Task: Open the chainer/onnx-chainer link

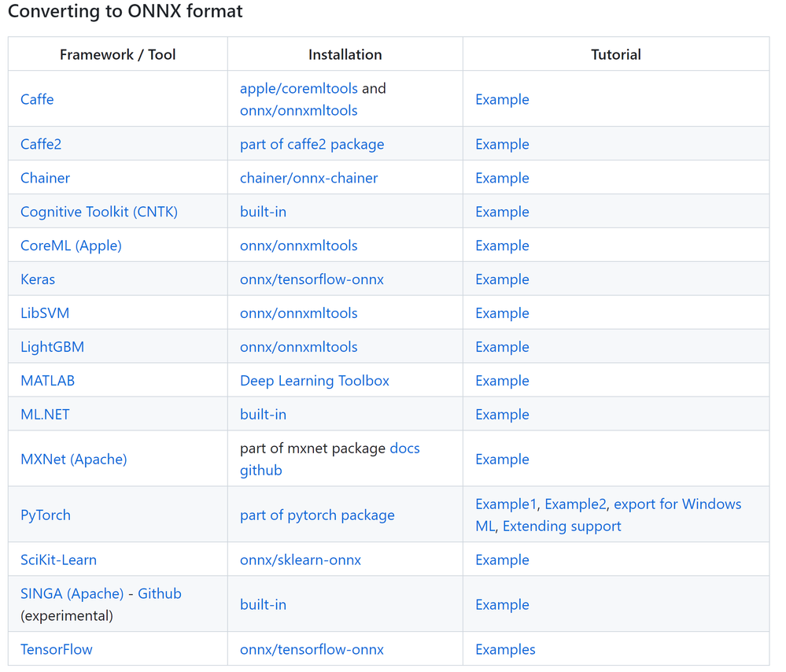Action: click(x=308, y=178)
